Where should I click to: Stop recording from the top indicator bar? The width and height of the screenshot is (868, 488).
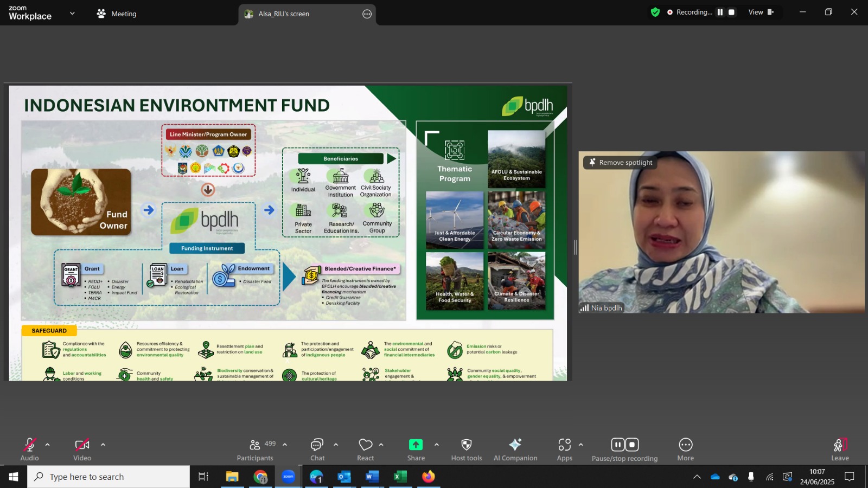click(732, 12)
